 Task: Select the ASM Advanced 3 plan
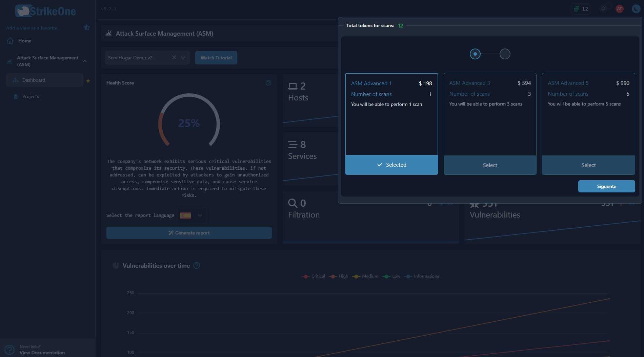[x=490, y=165]
